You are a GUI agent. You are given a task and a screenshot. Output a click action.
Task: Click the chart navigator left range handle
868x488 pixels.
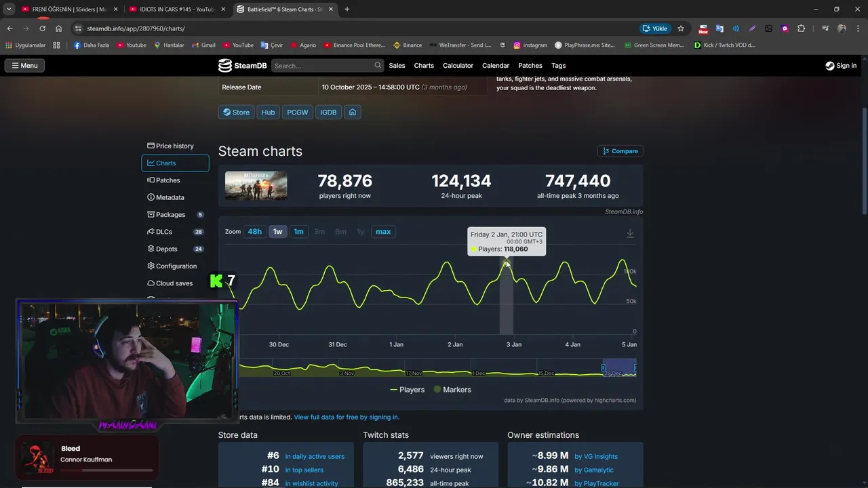click(x=603, y=368)
